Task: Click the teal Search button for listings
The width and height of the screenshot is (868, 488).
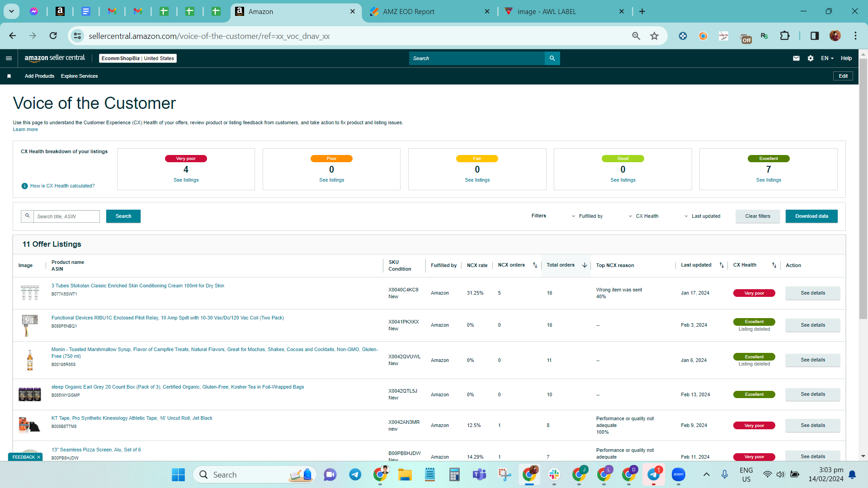Action: pos(123,216)
